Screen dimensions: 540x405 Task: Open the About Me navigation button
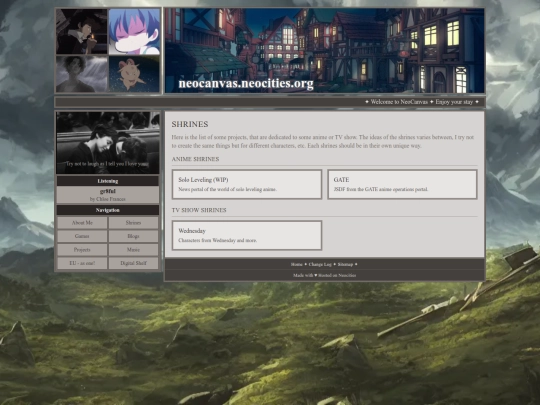(82, 223)
